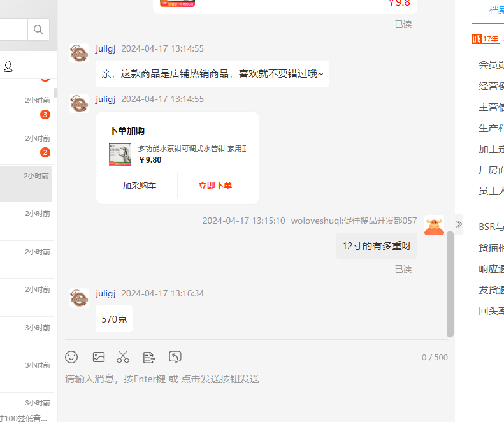Image resolution: width=504 pixels, height=422 pixels.
Task: Open conversation with 2 unread messages
Action: (27, 147)
